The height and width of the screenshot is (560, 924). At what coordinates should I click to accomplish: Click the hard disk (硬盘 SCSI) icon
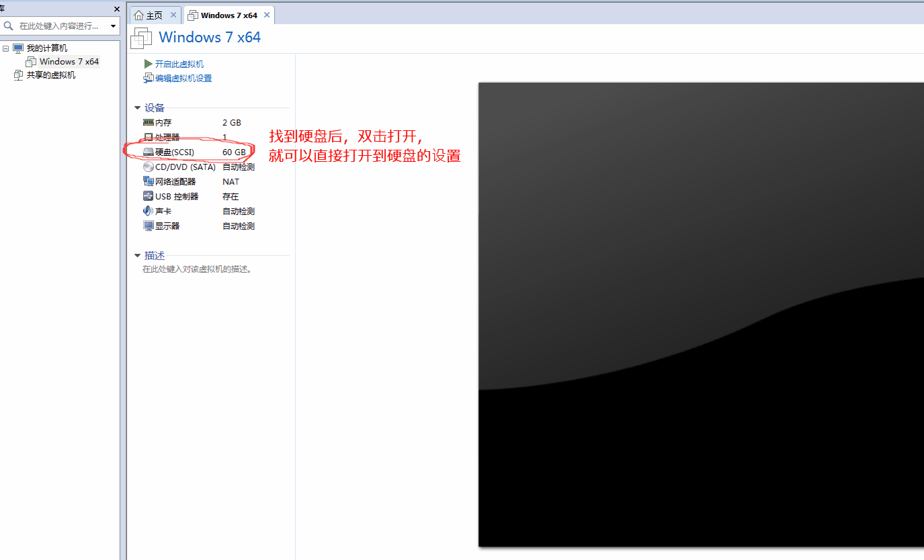pos(149,152)
